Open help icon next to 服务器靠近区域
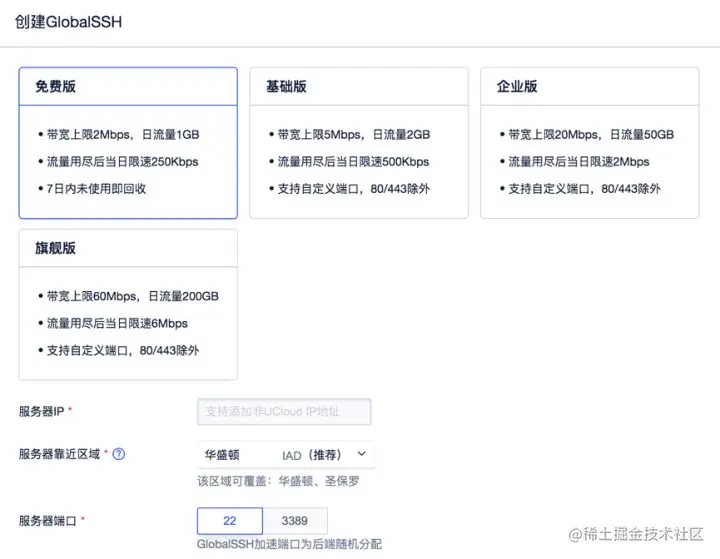The width and height of the screenshot is (720, 559). coord(119,454)
